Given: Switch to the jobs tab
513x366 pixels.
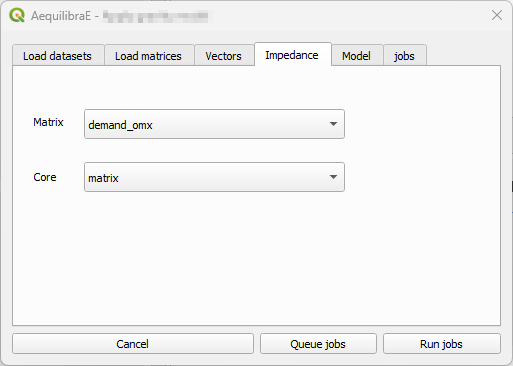Looking at the screenshot, I should [x=405, y=56].
